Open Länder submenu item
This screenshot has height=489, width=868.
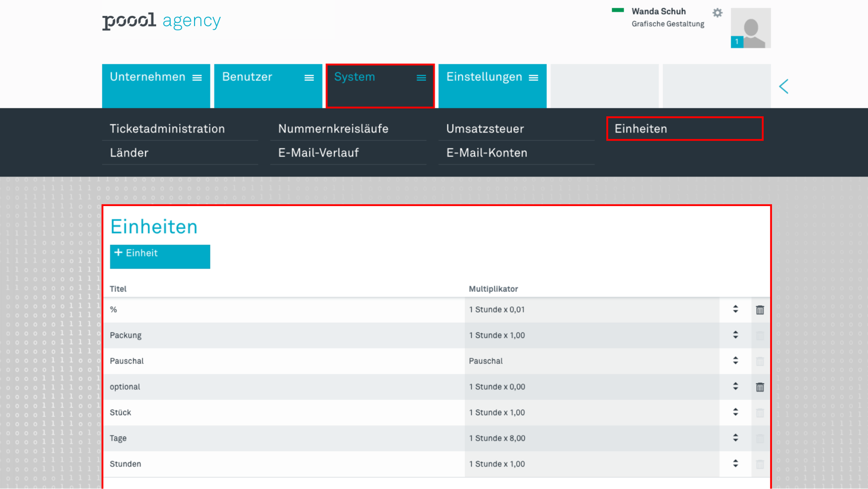180,153
